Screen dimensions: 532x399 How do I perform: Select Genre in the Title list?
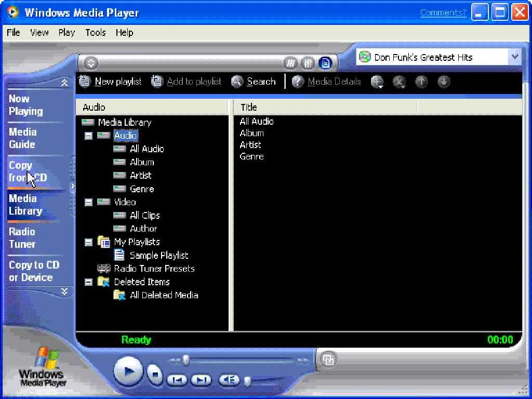(251, 156)
